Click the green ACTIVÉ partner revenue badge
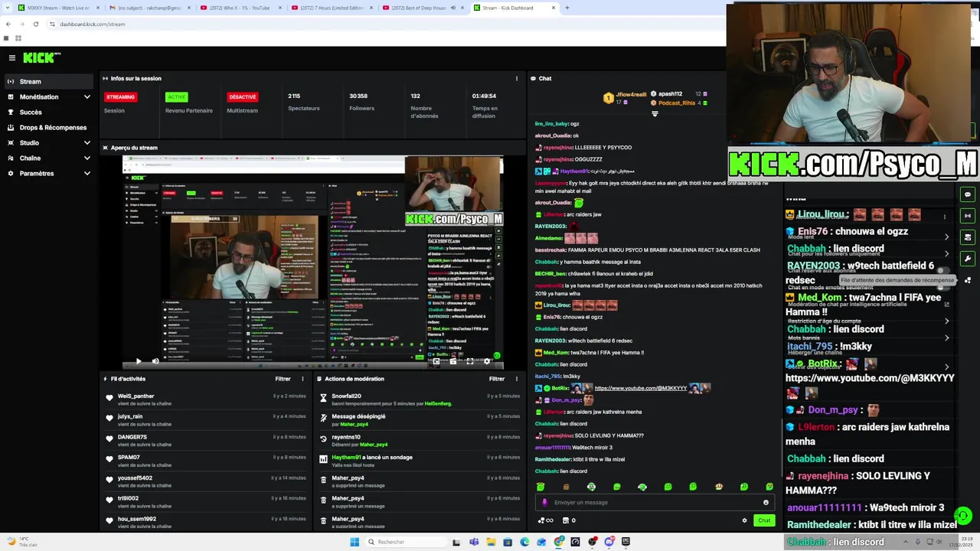Screen dimensions: 980x551 click(x=177, y=97)
